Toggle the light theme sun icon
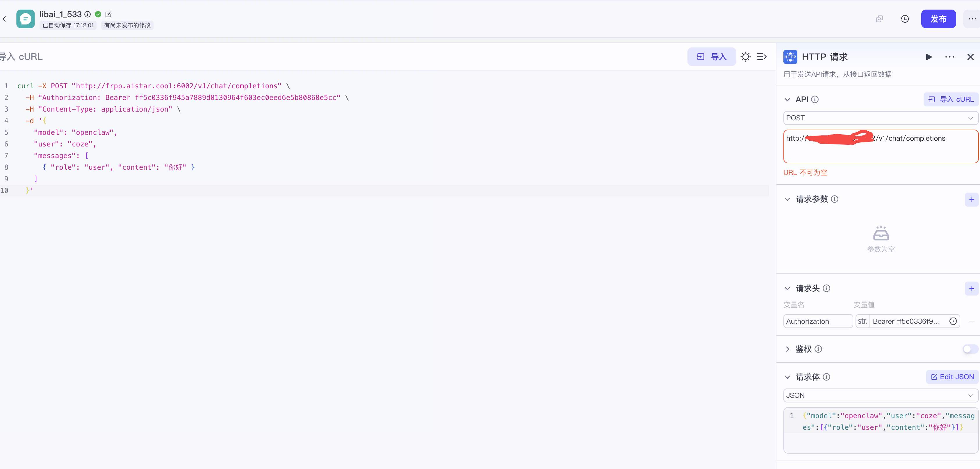The width and height of the screenshot is (980, 469). point(745,57)
